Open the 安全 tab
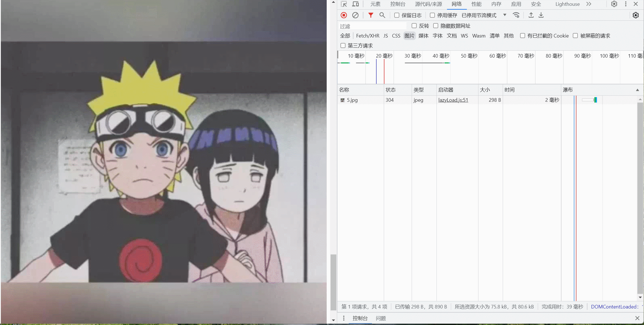Viewport: 644px width, 325px height. click(536, 4)
